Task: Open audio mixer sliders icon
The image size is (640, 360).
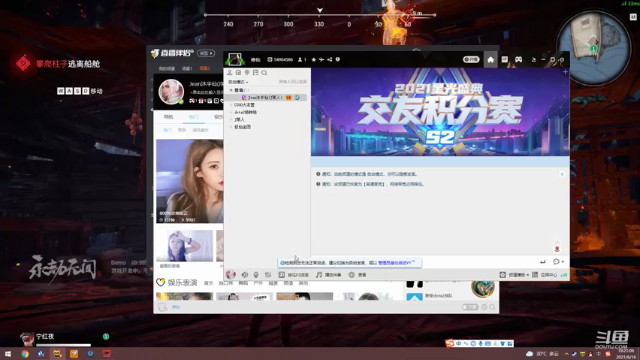Action: tap(268, 275)
